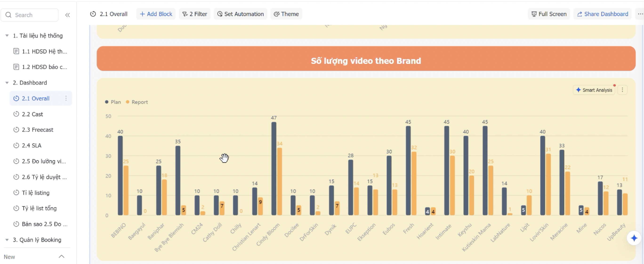Open 1.1 HDSD document page icon

(x=16, y=52)
